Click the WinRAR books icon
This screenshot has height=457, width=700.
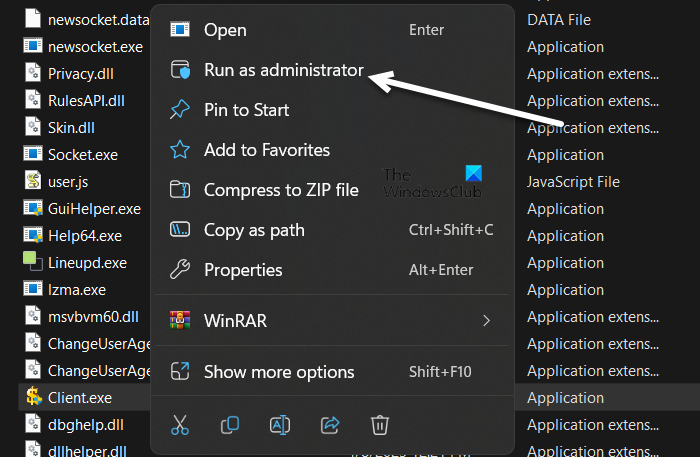click(x=180, y=321)
